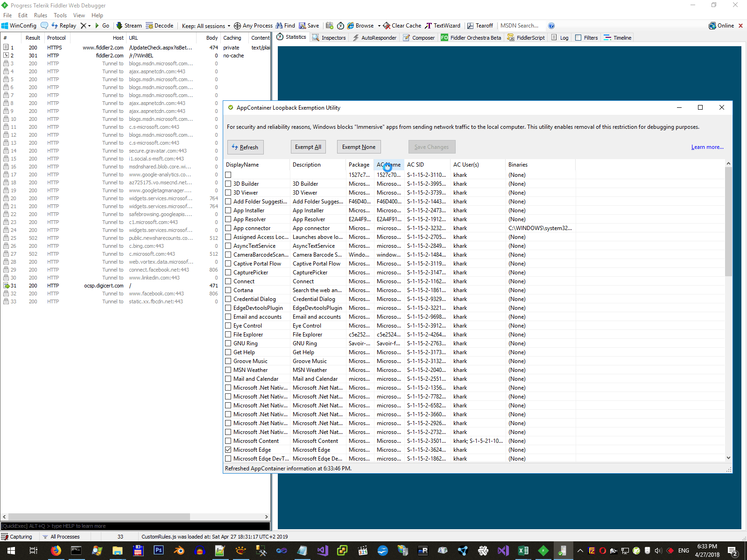Image resolution: width=747 pixels, height=560 pixels.
Task: Tick the 3D Viewer exemption checkbox
Action: coord(228,193)
